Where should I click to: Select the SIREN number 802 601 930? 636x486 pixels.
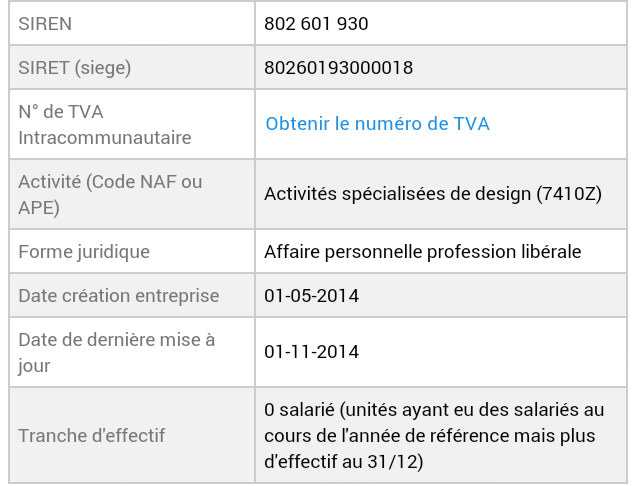pos(316,24)
